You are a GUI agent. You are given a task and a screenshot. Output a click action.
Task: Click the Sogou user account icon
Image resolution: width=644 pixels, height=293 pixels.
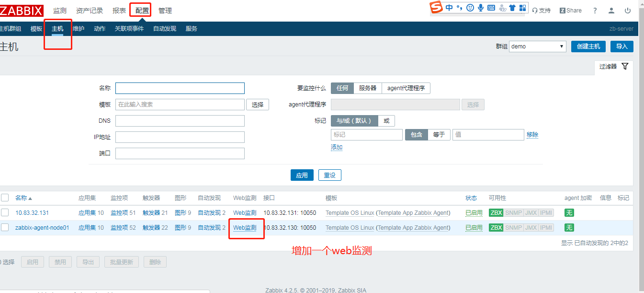502,8
